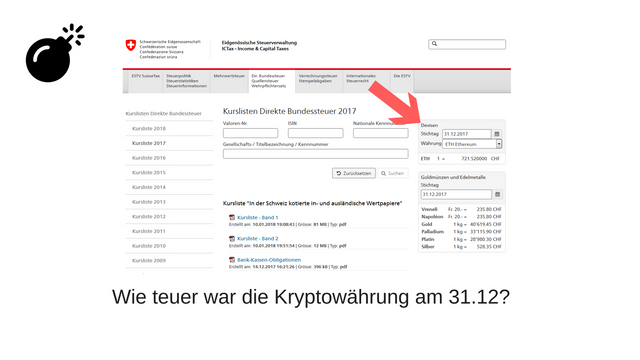The image size is (640, 360).
Task: Select Kursliste 2010 in sidebar
Action: tap(149, 246)
